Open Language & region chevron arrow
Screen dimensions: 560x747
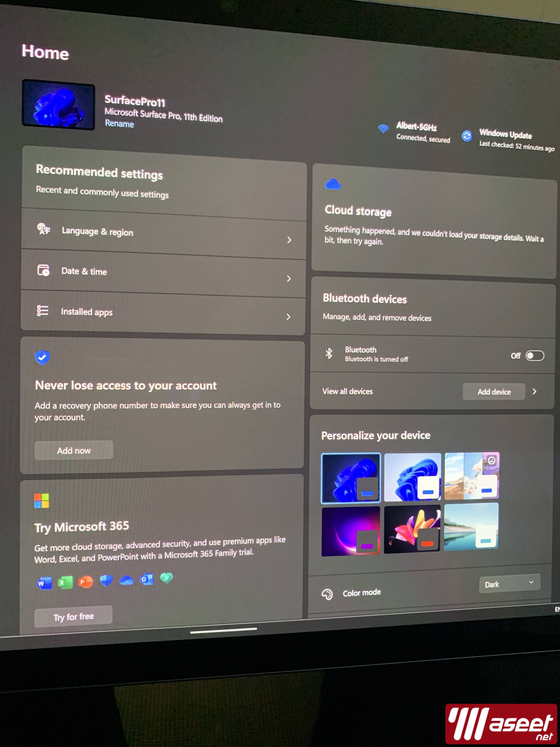click(x=289, y=240)
